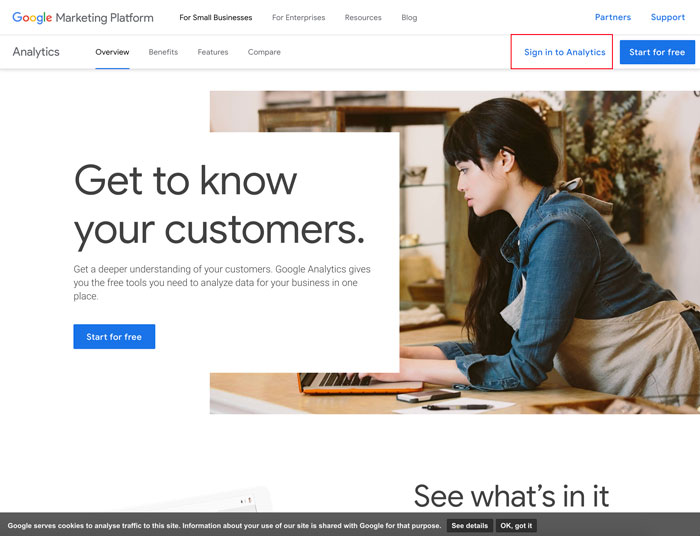Select the For Enterprises menu item

click(298, 18)
